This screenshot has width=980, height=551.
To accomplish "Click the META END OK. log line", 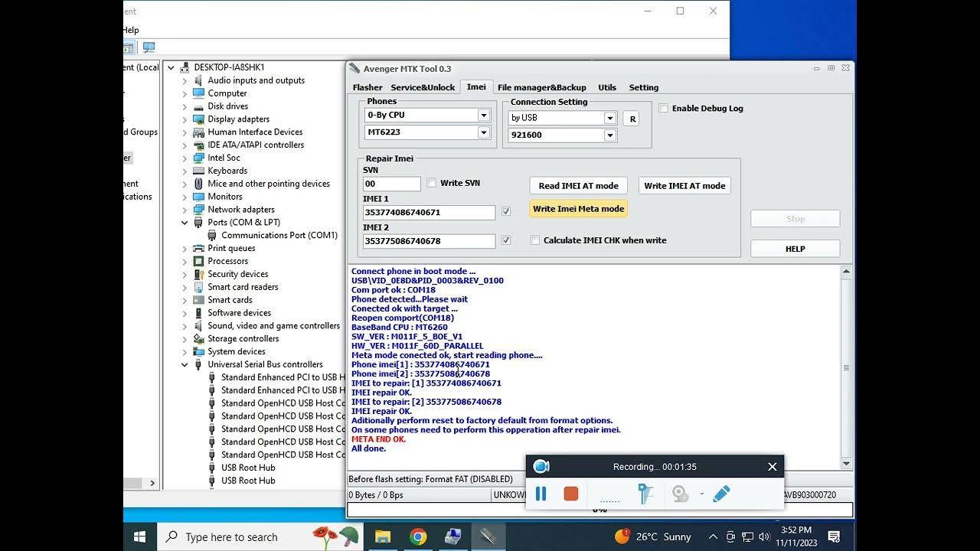I will click(x=378, y=439).
